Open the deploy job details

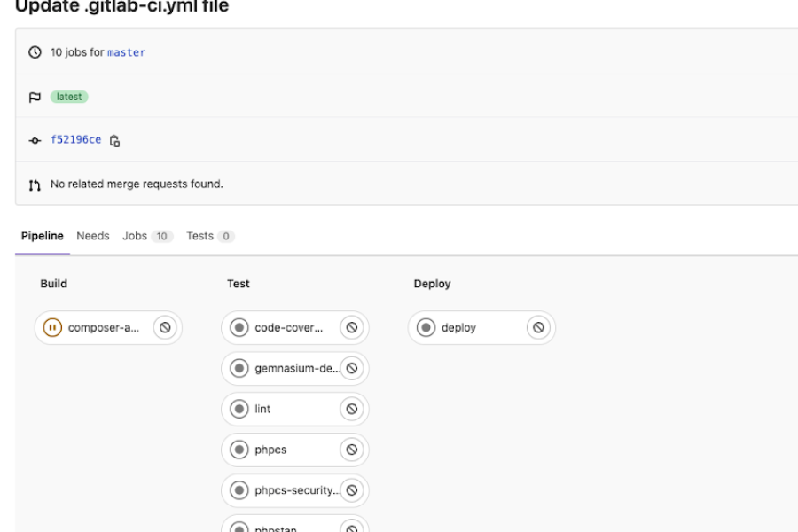click(x=458, y=328)
